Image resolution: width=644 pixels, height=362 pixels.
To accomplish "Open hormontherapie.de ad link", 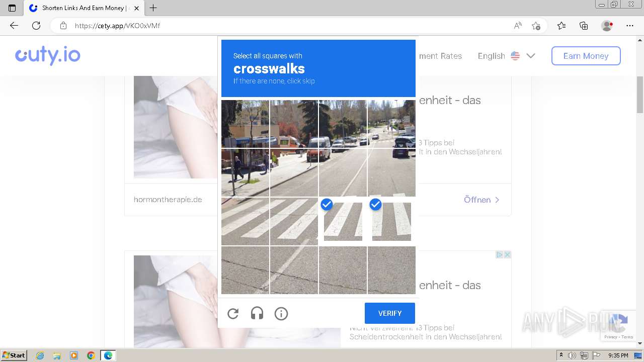I will 168,200.
